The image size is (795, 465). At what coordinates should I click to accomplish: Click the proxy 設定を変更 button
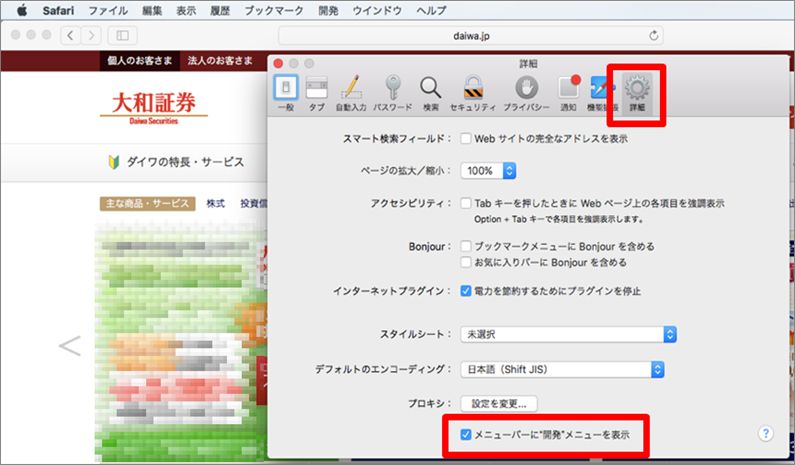point(499,404)
